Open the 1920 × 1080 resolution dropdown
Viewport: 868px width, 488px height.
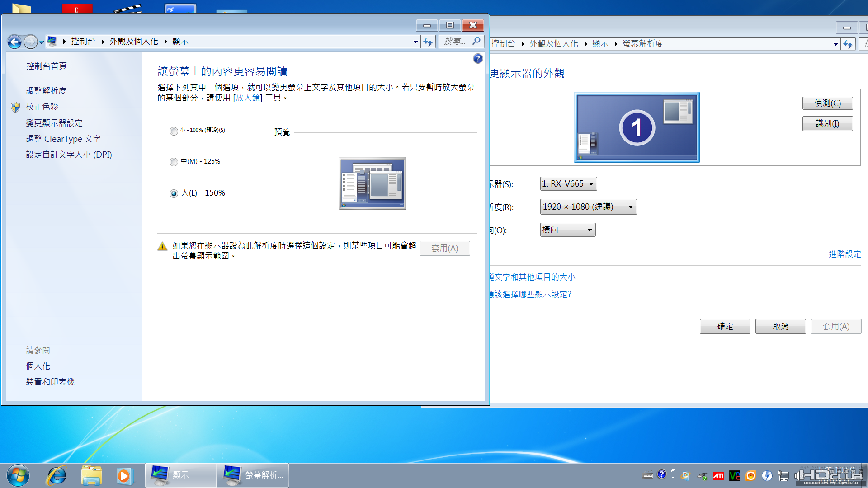click(x=588, y=207)
